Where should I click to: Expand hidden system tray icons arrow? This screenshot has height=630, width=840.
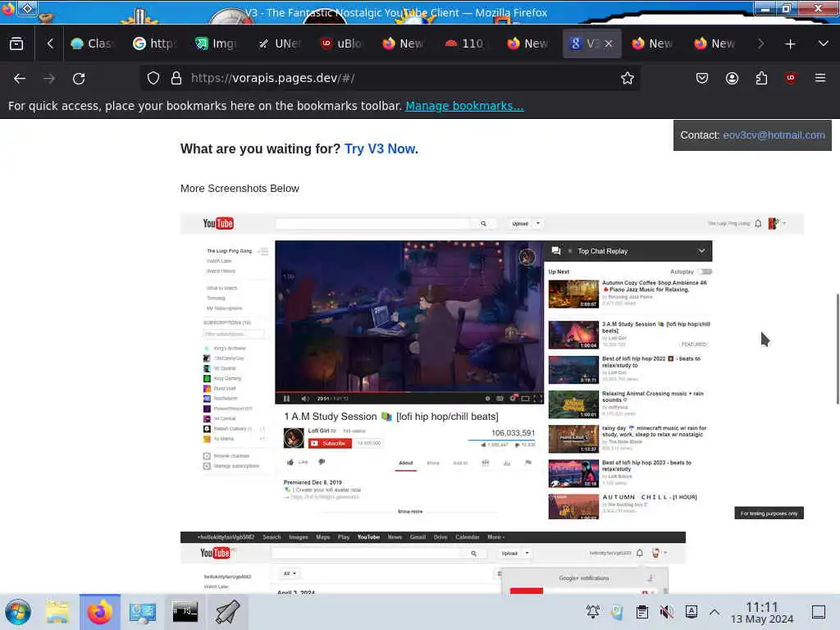(714, 612)
